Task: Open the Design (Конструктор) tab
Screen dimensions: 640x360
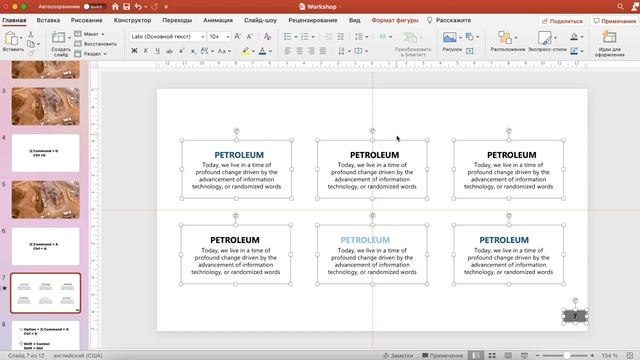Action: pyautogui.click(x=132, y=20)
